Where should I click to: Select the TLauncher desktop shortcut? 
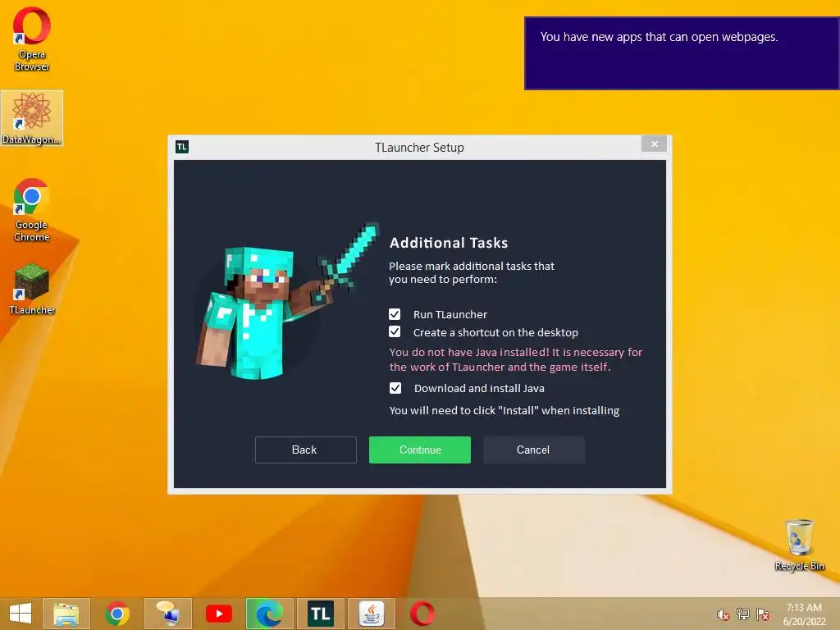click(32, 288)
